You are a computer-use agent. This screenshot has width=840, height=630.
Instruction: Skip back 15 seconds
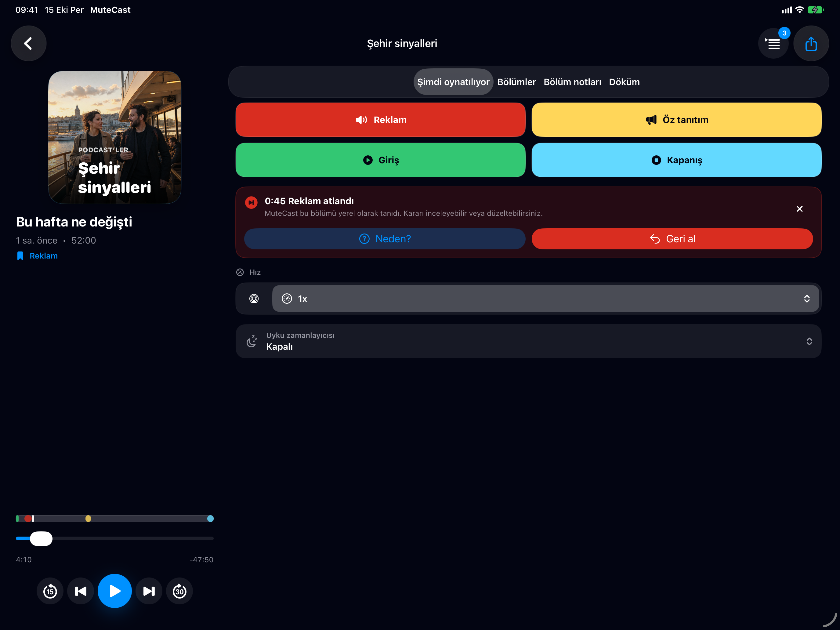click(50, 591)
